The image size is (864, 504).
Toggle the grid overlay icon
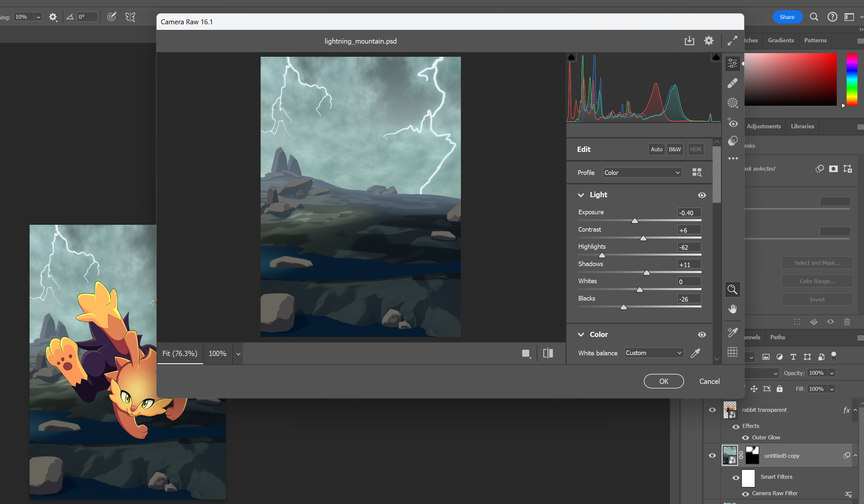point(732,352)
